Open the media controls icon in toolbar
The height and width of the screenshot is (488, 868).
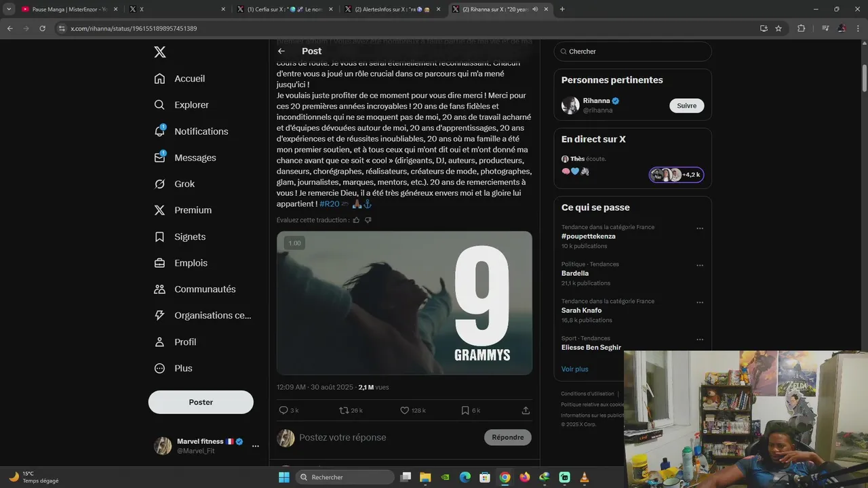coord(825,28)
